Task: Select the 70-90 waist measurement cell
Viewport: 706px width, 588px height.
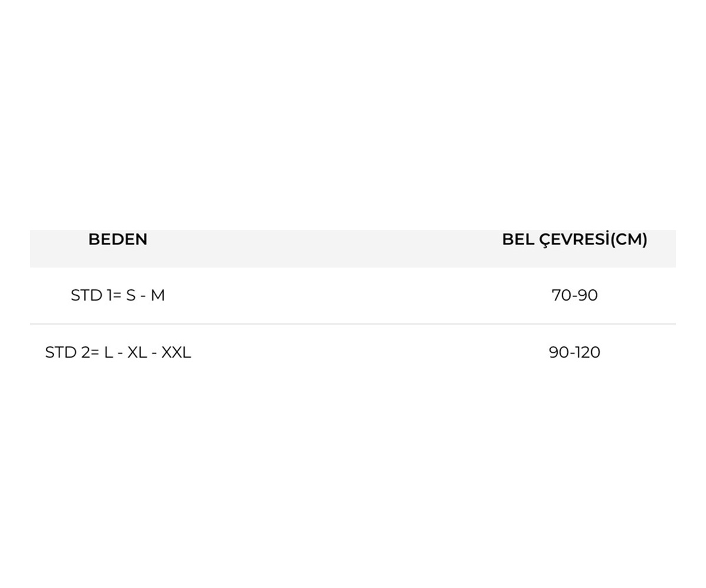Action: click(x=574, y=295)
